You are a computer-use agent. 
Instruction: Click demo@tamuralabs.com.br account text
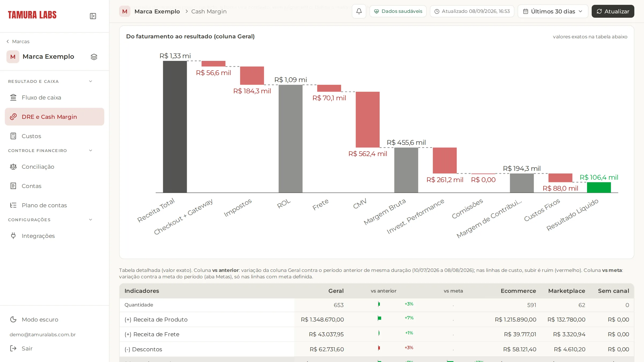coord(43,334)
